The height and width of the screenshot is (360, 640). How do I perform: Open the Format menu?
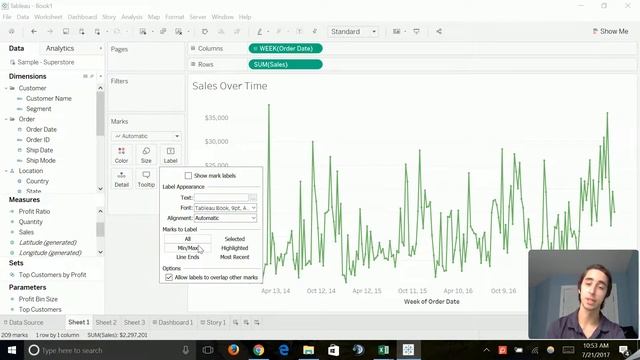[174, 17]
